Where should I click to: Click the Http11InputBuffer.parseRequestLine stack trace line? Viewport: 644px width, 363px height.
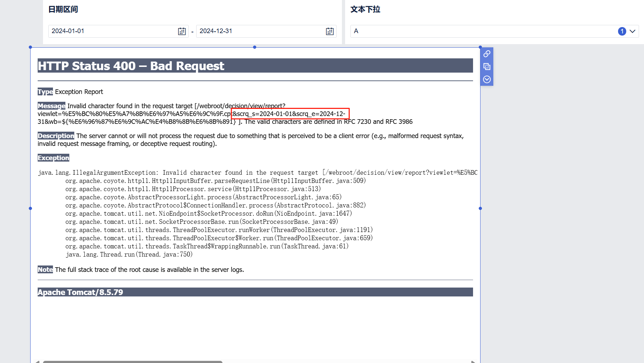tap(215, 181)
